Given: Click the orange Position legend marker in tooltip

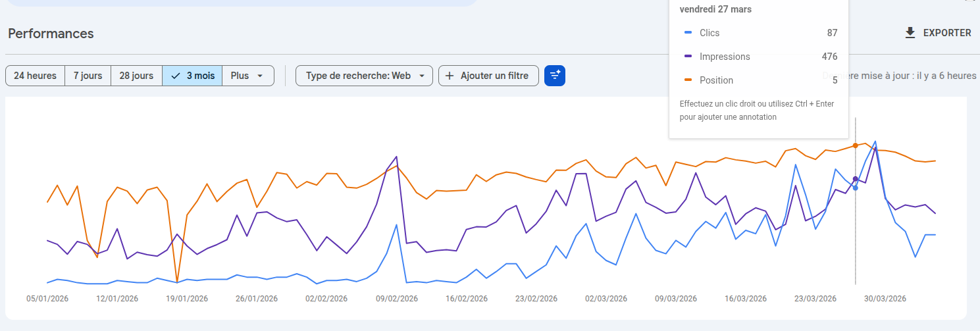Looking at the screenshot, I should pyautogui.click(x=688, y=80).
